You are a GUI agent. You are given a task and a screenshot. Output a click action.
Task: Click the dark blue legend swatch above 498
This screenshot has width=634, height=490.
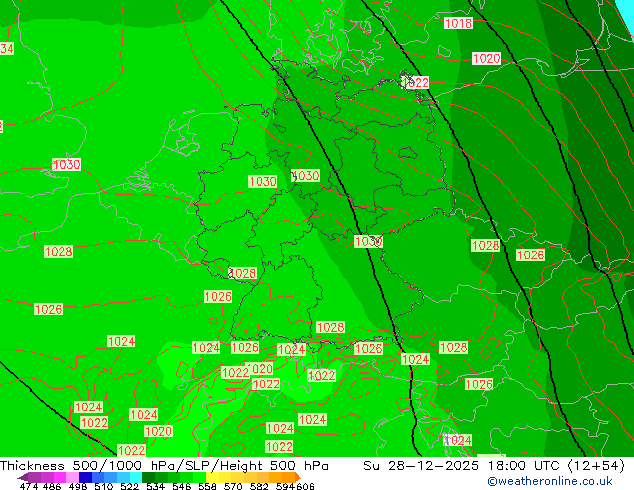[x=85, y=477]
